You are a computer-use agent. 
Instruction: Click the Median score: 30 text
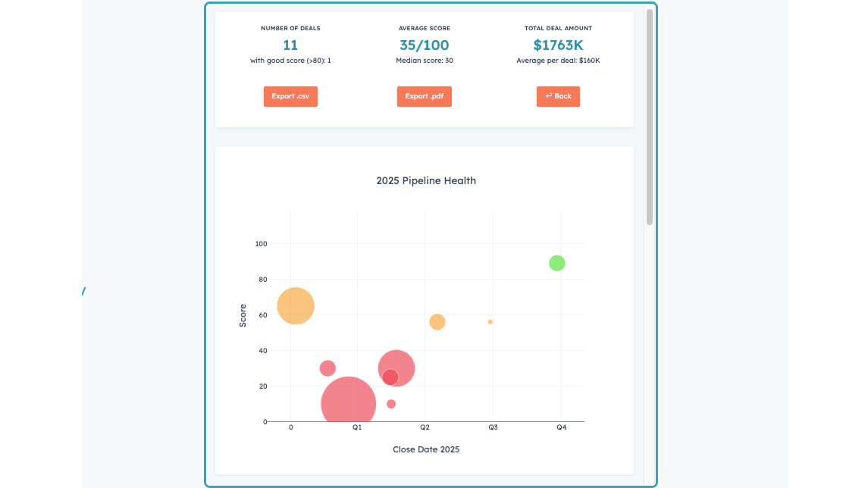point(425,61)
